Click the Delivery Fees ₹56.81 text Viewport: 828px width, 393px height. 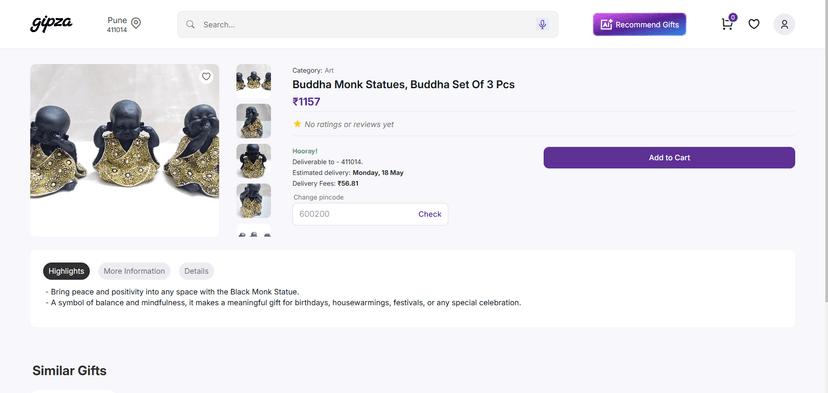[x=325, y=184]
